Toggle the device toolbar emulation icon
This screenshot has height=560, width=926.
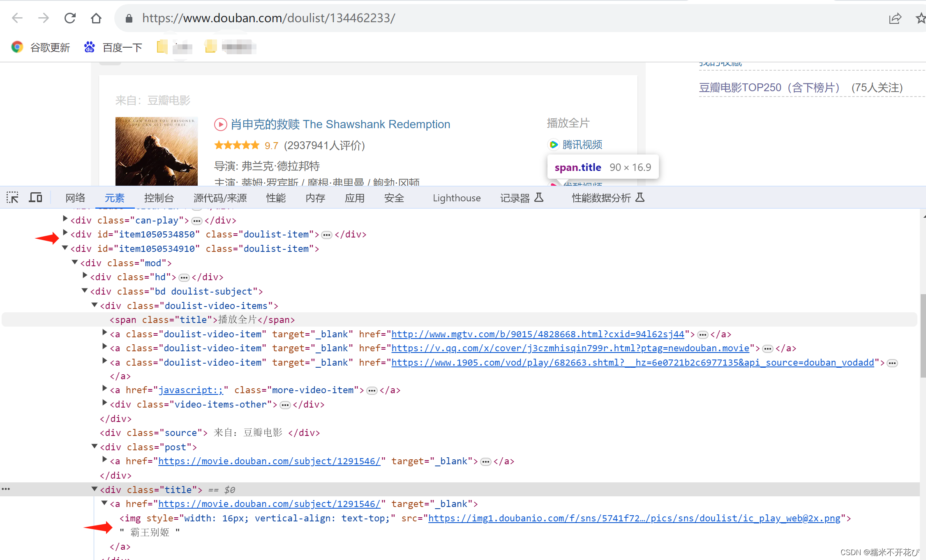(35, 198)
